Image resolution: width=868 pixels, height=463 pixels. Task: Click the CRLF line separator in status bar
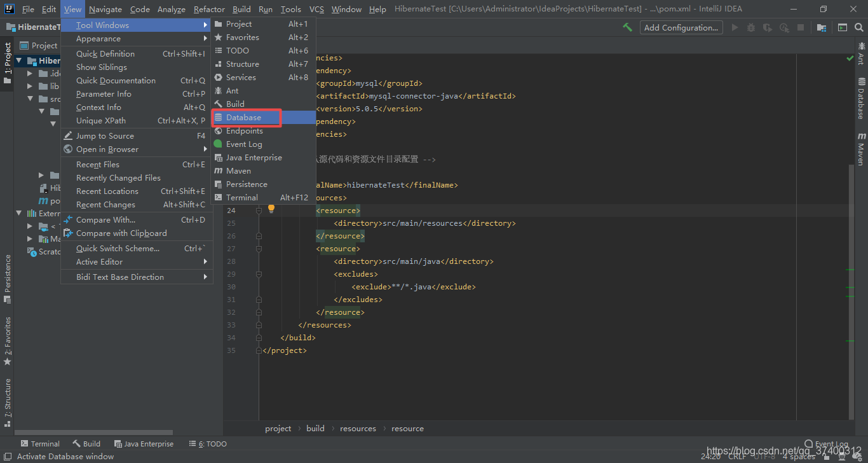click(738, 457)
